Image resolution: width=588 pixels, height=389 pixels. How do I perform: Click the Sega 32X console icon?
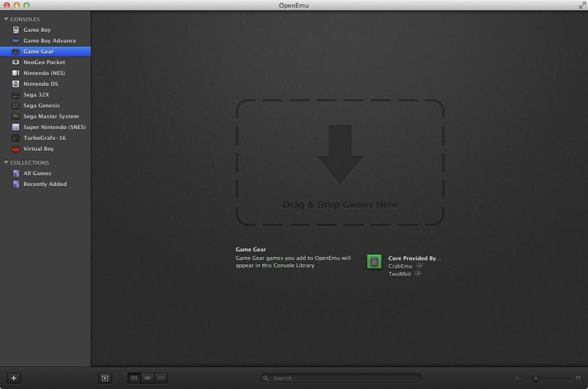[x=16, y=94]
